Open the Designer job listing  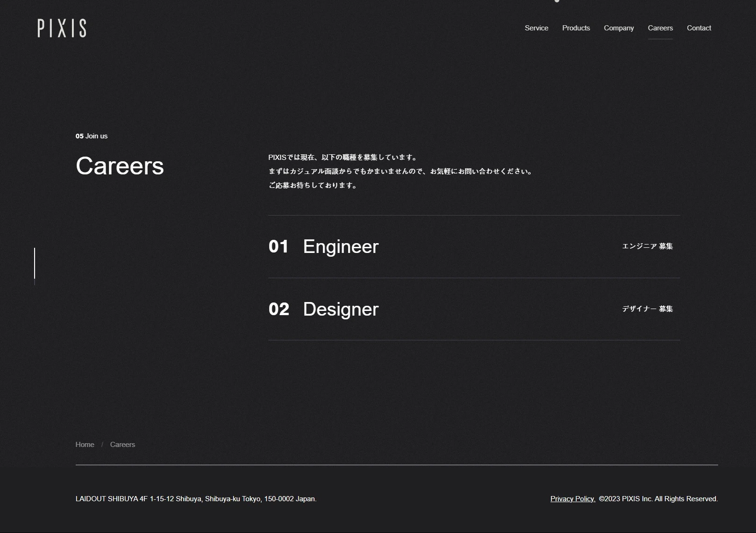tap(341, 309)
